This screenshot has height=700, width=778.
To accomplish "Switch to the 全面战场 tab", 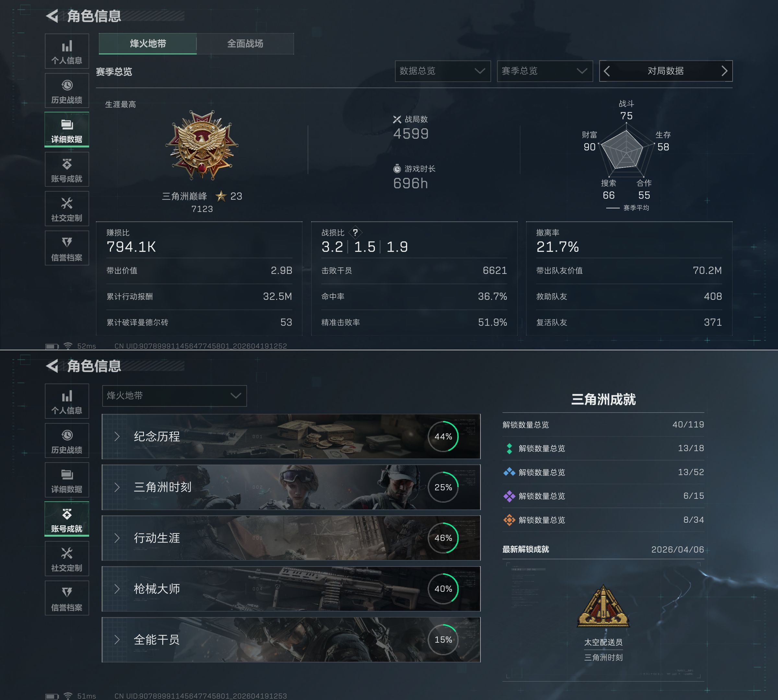I will click(245, 43).
